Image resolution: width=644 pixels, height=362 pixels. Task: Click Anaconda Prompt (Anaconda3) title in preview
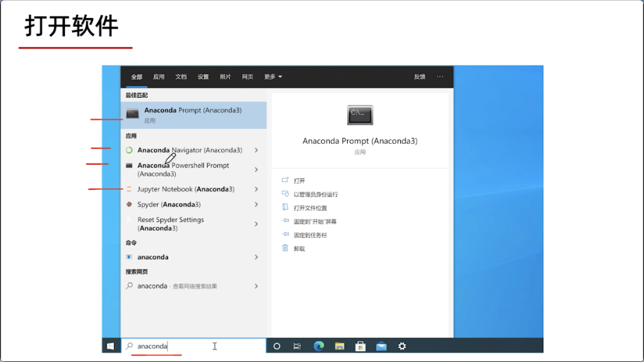360,141
